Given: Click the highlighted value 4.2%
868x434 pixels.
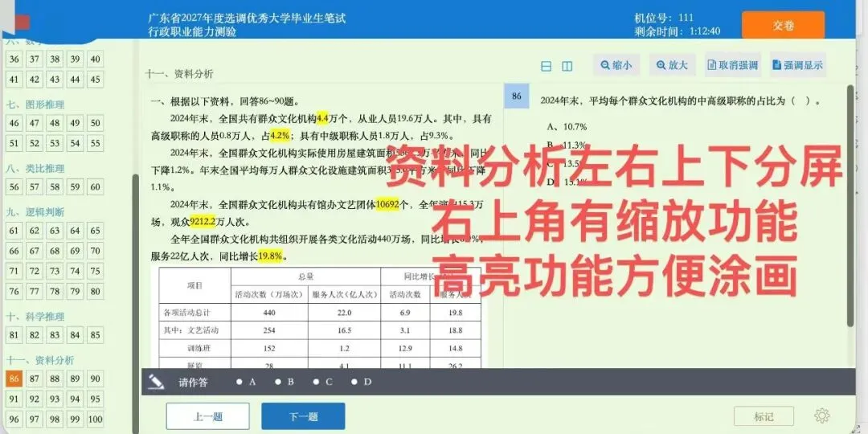Looking at the screenshot, I should point(280,135).
